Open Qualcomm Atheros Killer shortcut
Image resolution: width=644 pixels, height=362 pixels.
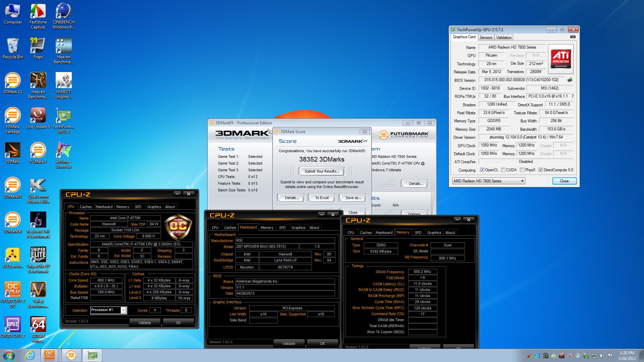(x=38, y=190)
